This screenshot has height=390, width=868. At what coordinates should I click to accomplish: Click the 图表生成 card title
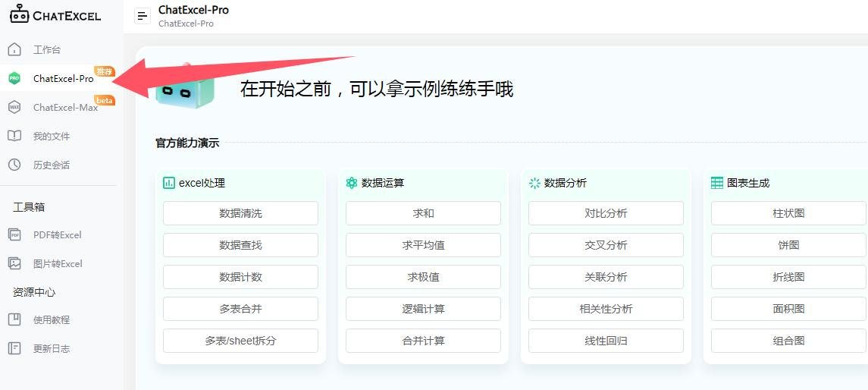coord(748,183)
